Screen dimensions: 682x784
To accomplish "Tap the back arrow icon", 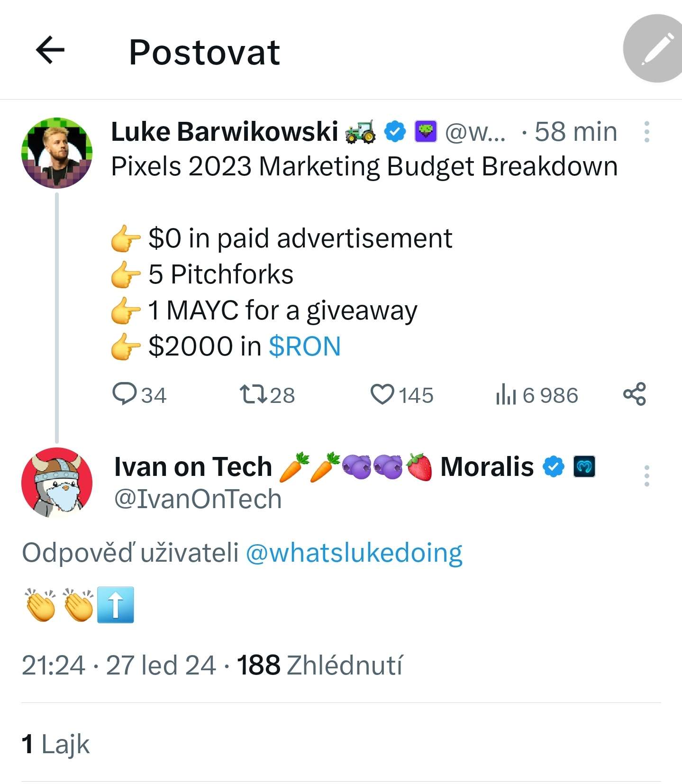I will [x=50, y=50].
